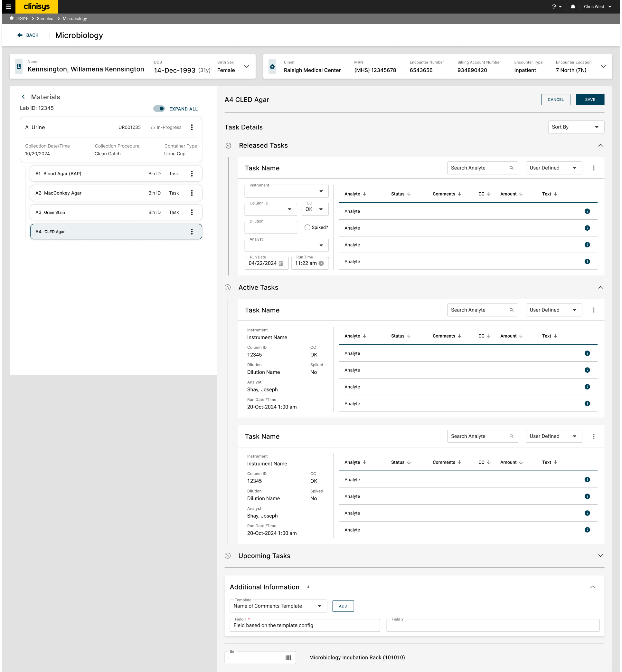This screenshot has width=622, height=672.
Task: Open Task link for A3 Gram Stain
Action: [174, 212]
